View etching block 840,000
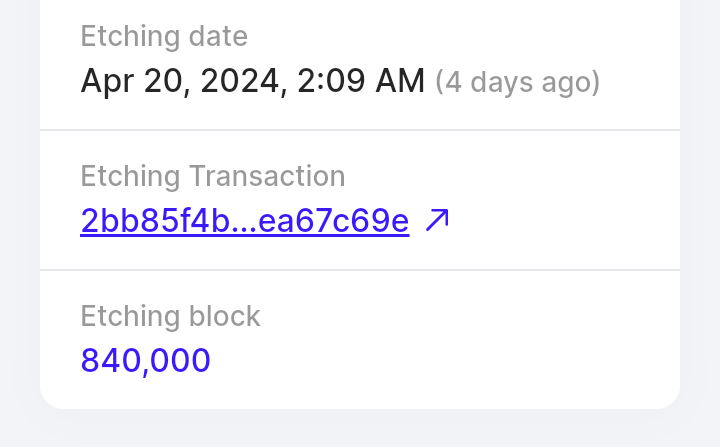 coord(146,360)
